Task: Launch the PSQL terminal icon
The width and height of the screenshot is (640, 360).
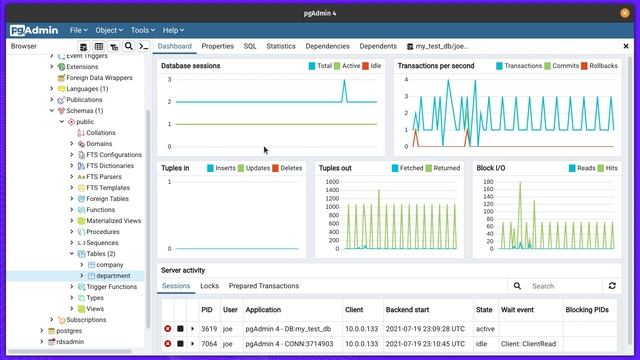Action: (144, 47)
